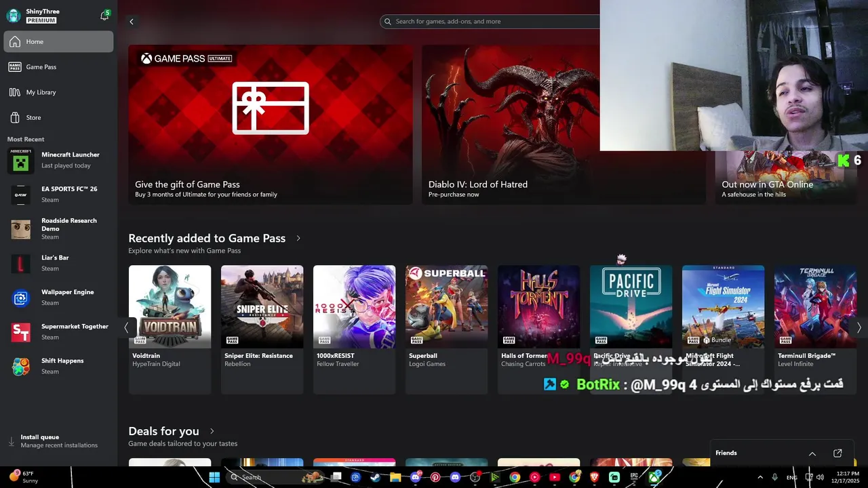Image resolution: width=868 pixels, height=488 pixels.
Task: Open Epic Games Launcher from the taskbar
Action: (x=633, y=477)
